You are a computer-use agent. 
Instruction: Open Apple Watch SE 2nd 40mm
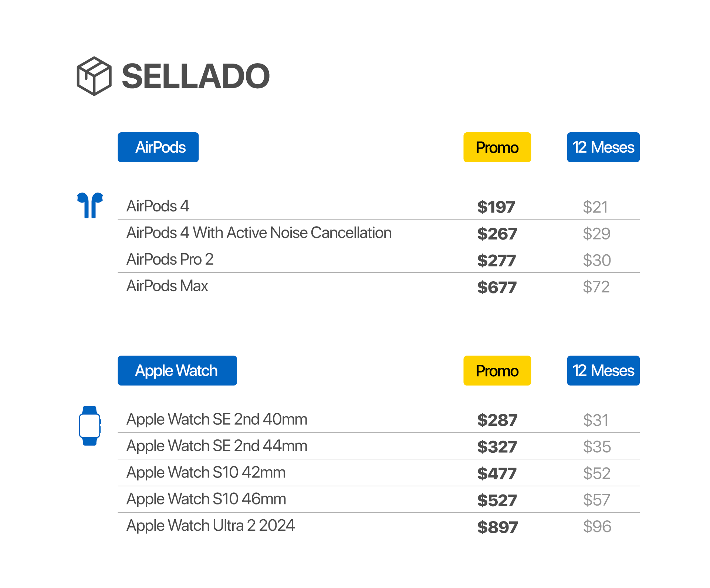217,419
